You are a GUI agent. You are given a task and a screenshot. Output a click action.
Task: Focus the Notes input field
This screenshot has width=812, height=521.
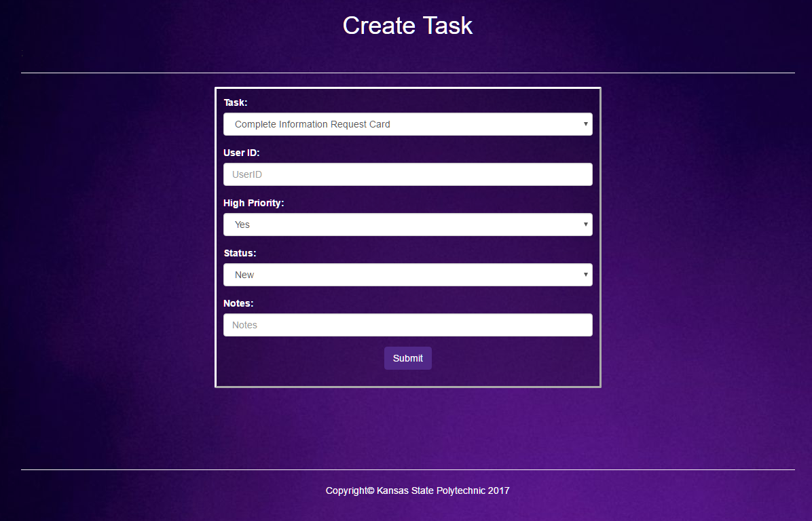click(x=407, y=325)
